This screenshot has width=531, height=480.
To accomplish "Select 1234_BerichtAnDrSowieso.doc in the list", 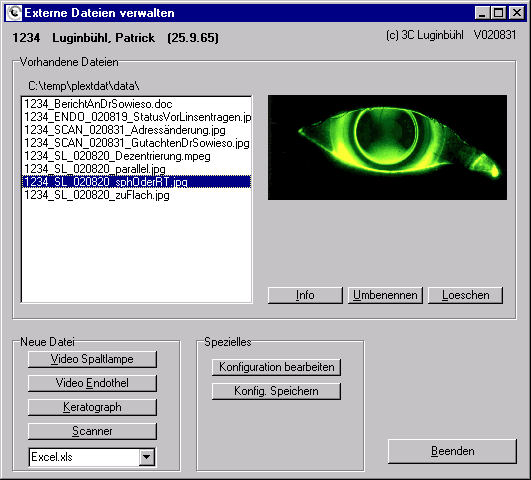I will (136, 104).
